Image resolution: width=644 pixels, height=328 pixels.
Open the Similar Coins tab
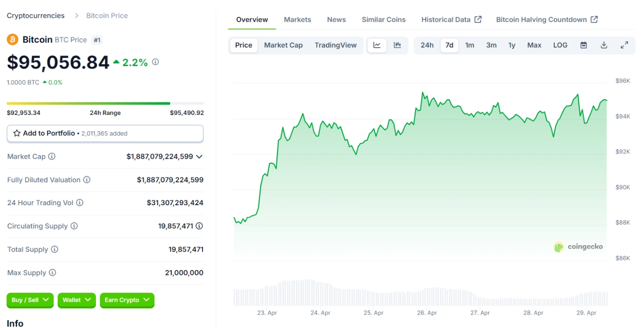click(383, 20)
